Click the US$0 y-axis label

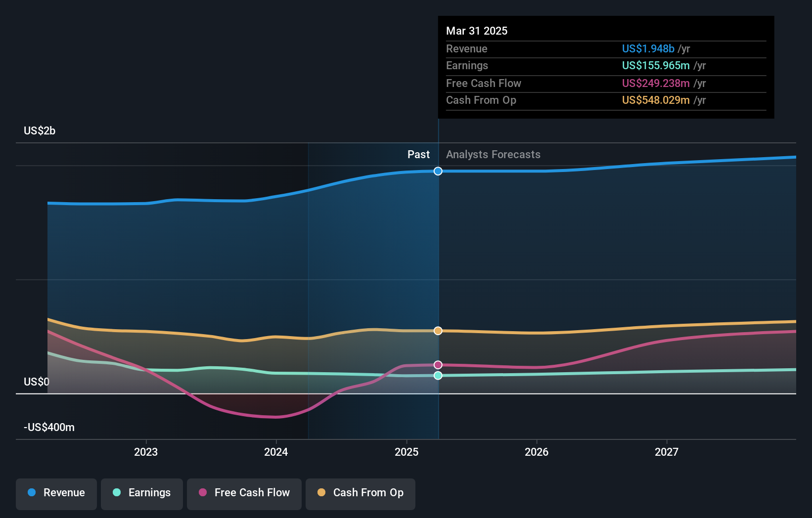tap(37, 382)
